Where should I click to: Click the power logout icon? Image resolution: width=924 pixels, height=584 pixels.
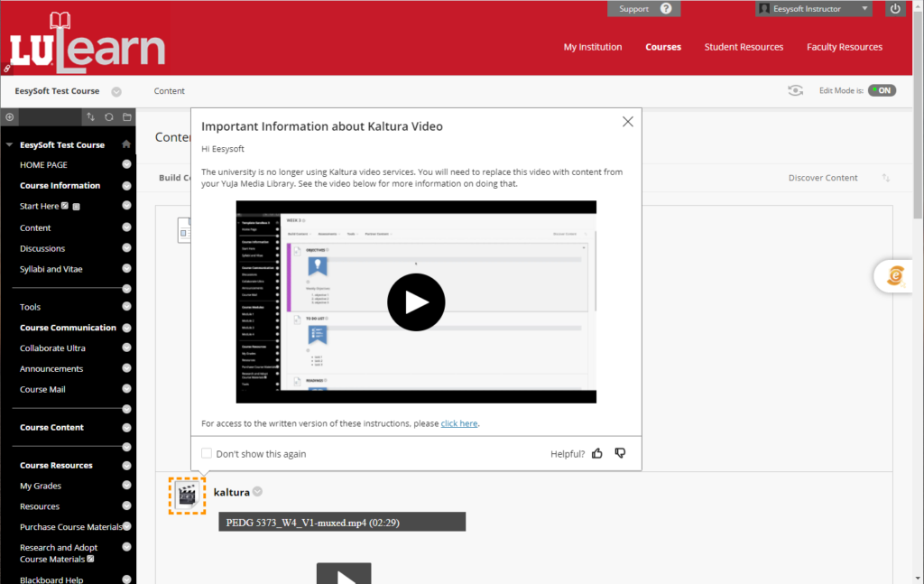(895, 8)
